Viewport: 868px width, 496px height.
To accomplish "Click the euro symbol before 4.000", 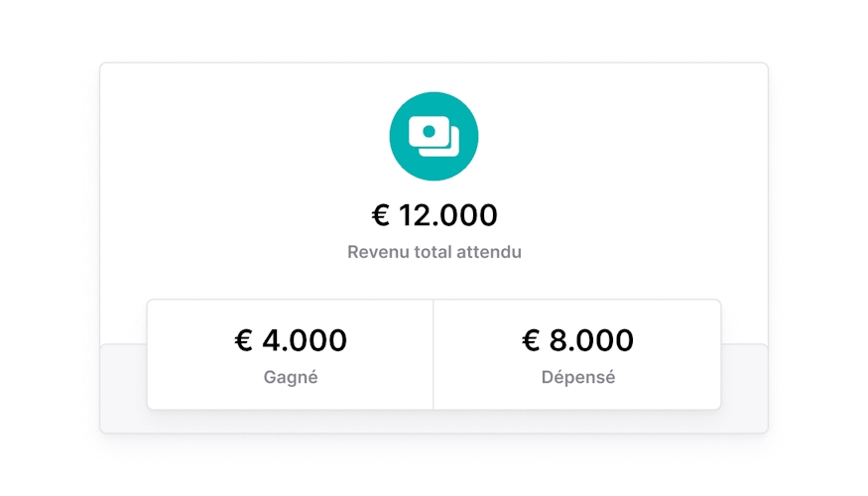I will coord(243,340).
